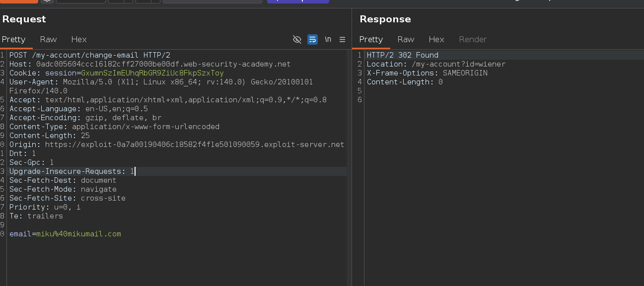
Task: Switch Request view to Hex tab
Action: [x=78, y=39]
